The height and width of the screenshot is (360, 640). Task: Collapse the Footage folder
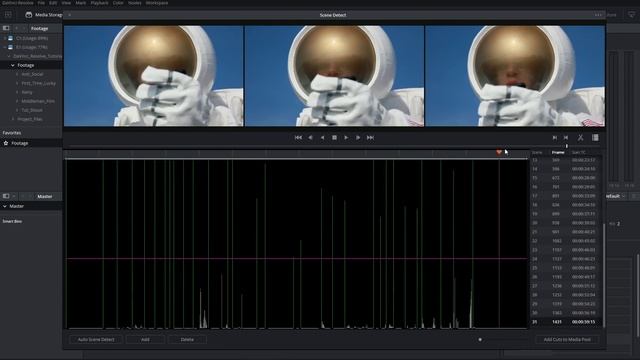[x=13, y=65]
